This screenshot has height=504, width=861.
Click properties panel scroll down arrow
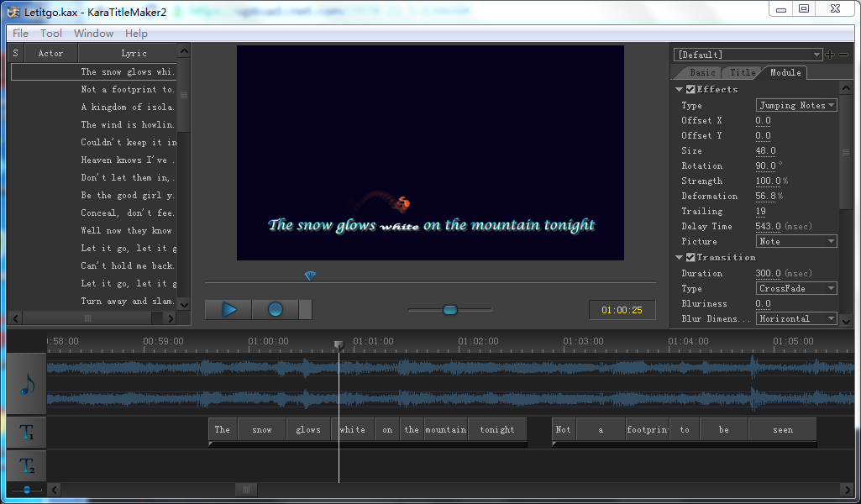tap(846, 322)
